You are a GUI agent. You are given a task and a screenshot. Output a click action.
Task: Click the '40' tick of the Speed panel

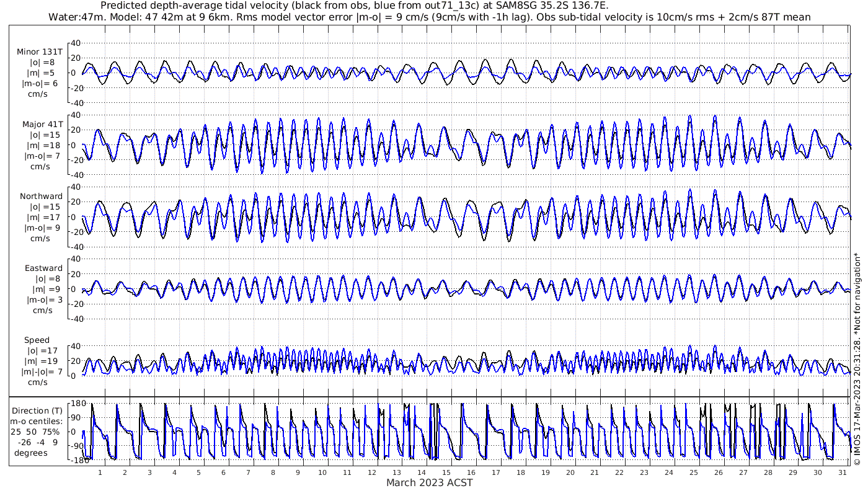76,346
